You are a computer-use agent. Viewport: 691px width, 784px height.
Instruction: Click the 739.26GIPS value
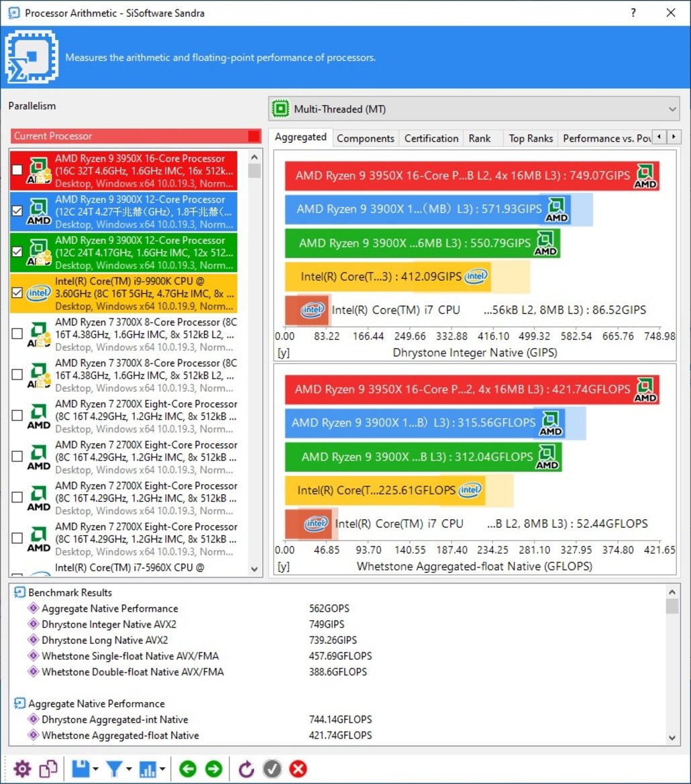(333, 640)
